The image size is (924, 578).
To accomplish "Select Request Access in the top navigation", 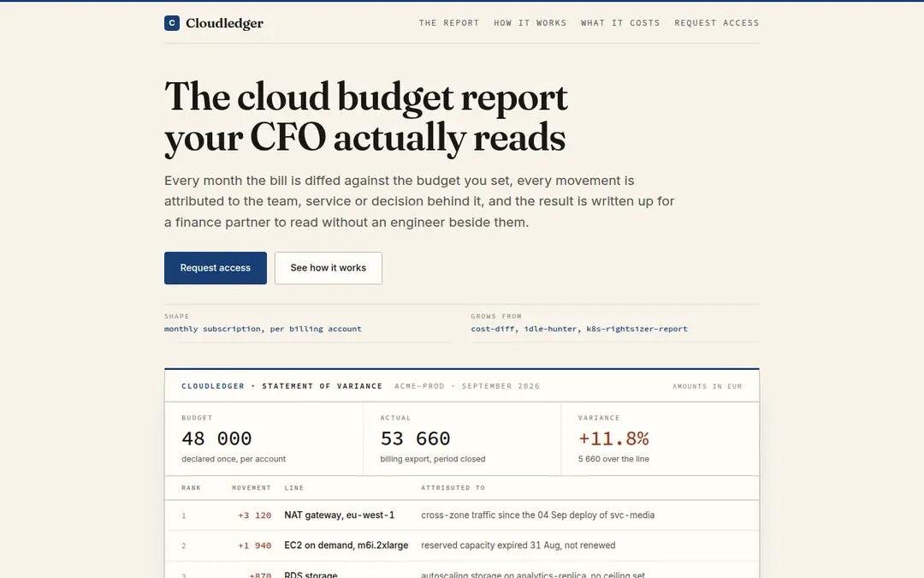I will (717, 23).
